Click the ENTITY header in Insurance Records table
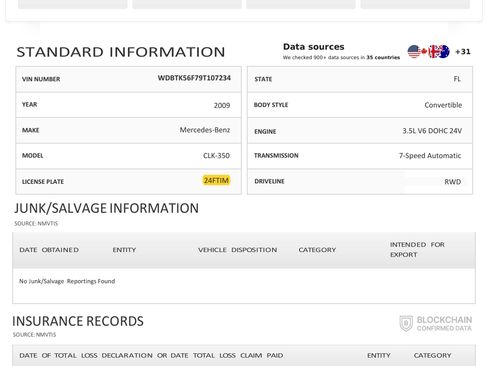488x366 pixels. [379, 356]
